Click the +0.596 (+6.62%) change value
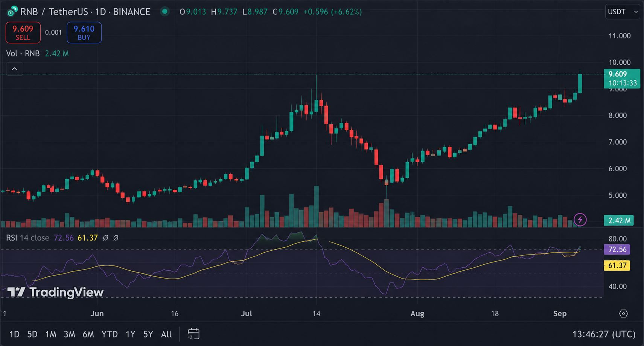Screen dimensions: 644x346 pyautogui.click(x=333, y=12)
